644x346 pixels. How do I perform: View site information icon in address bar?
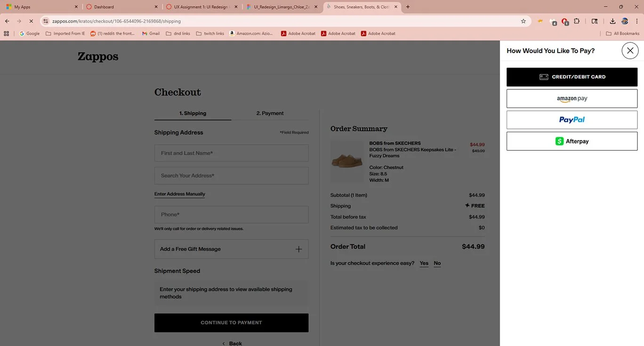pyautogui.click(x=46, y=21)
